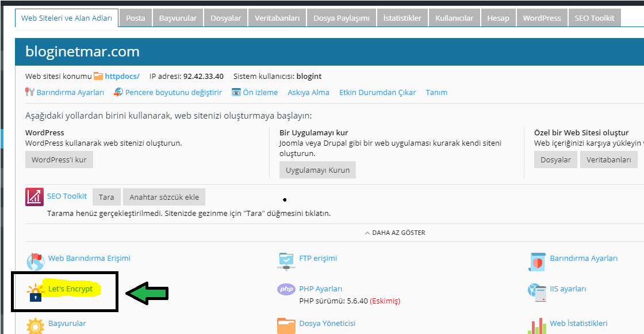This screenshot has width=644, height=334.
Task: Open the SEO Toolkit text link
Action: pyautogui.click(x=67, y=196)
